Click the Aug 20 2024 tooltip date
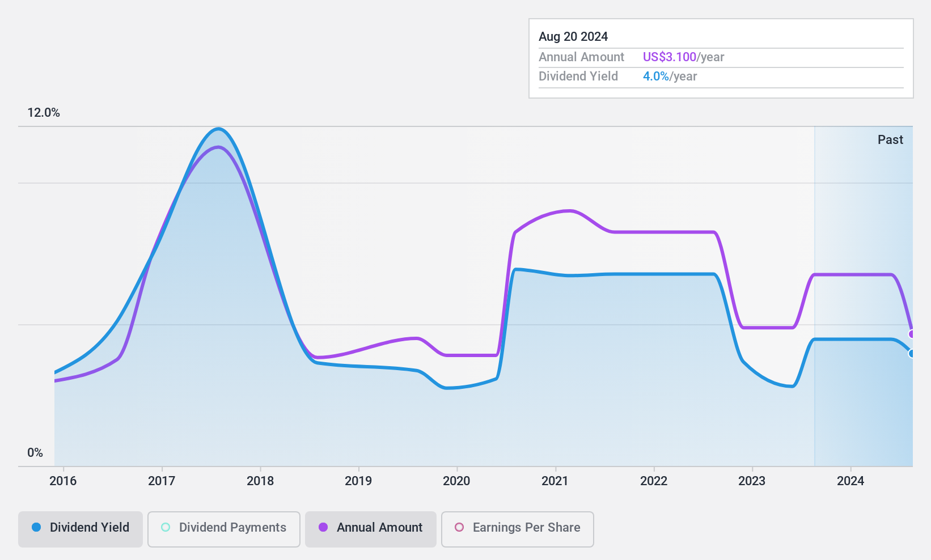 (x=573, y=37)
